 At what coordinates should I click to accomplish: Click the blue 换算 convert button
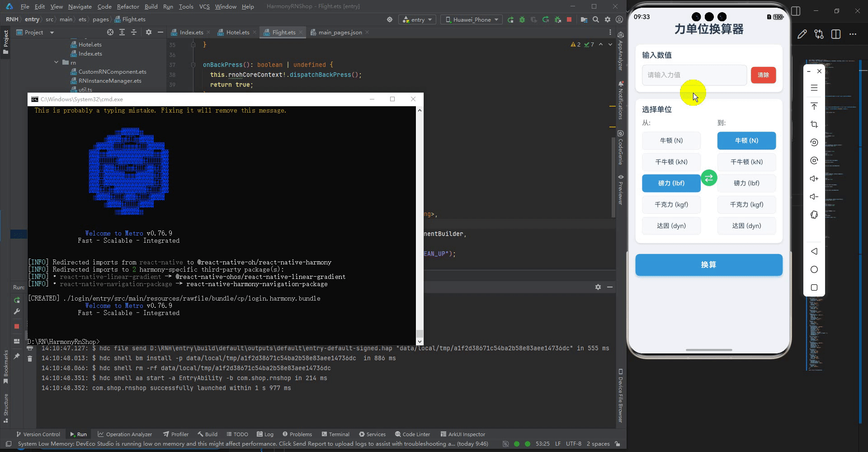709,265
